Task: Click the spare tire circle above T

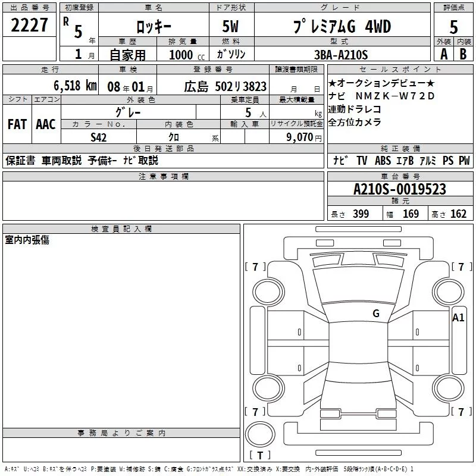Action: pyautogui.click(x=260, y=435)
